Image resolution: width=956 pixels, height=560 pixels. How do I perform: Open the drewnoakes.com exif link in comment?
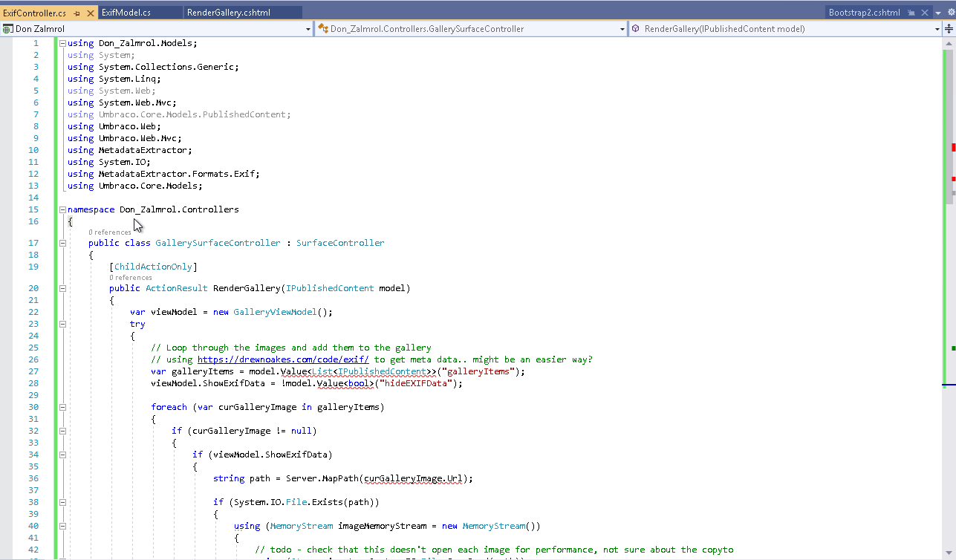pyautogui.click(x=283, y=359)
